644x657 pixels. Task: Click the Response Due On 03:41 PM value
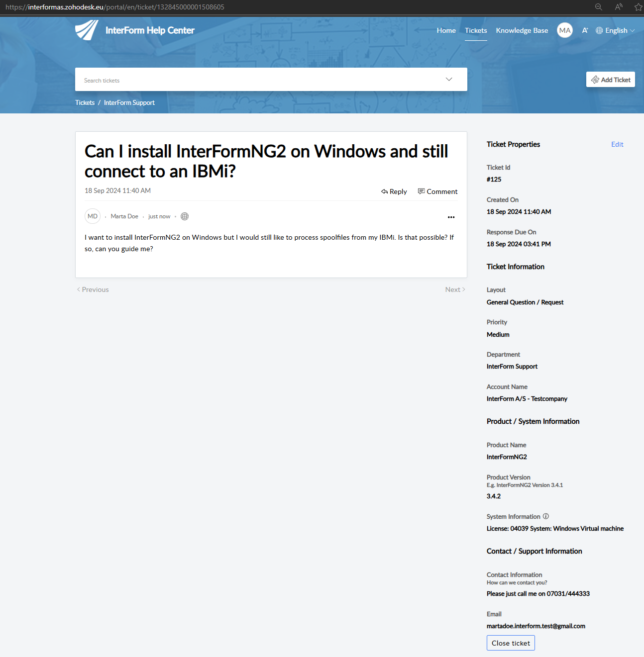pyautogui.click(x=519, y=244)
